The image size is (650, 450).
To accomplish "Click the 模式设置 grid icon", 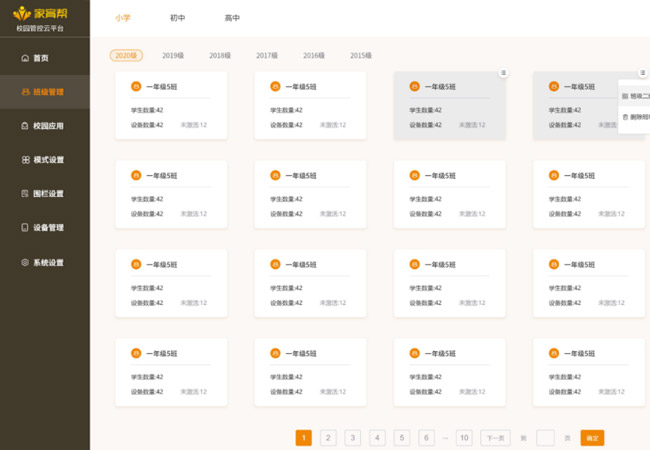I will click(x=26, y=160).
